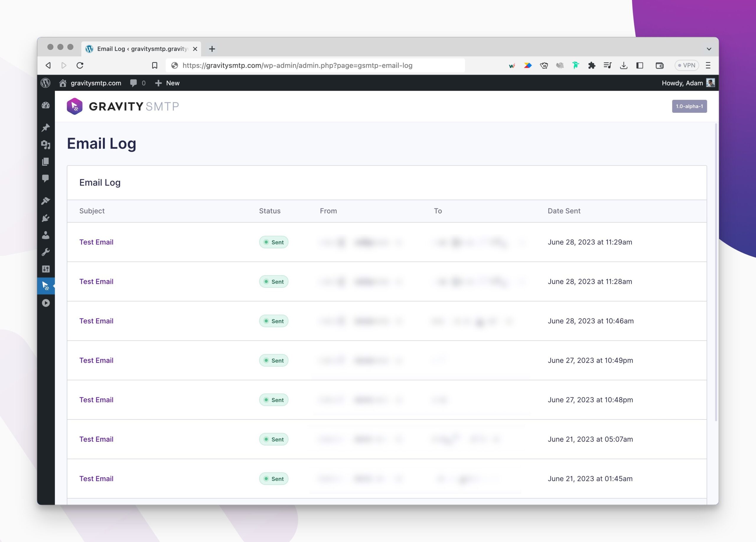The width and height of the screenshot is (756, 542).
Task: Toggle the browser sidebar panel icon
Action: tap(640, 65)
